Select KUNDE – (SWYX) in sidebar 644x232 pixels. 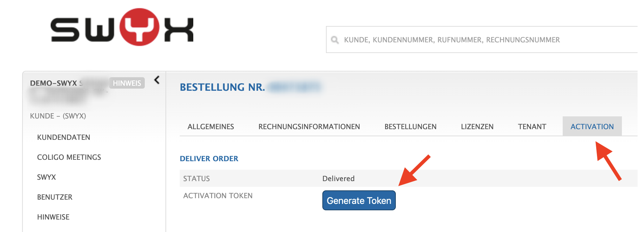tap(58, 116)
